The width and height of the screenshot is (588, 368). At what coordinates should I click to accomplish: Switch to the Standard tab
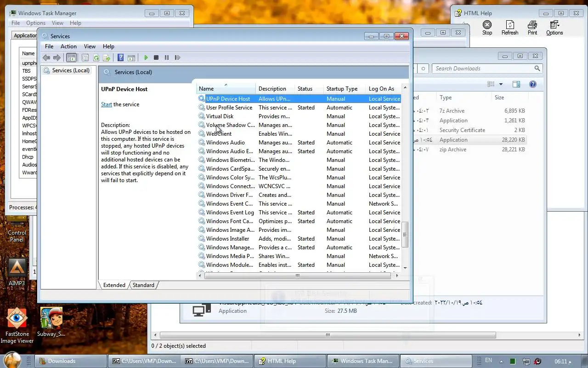coord(143,285)
